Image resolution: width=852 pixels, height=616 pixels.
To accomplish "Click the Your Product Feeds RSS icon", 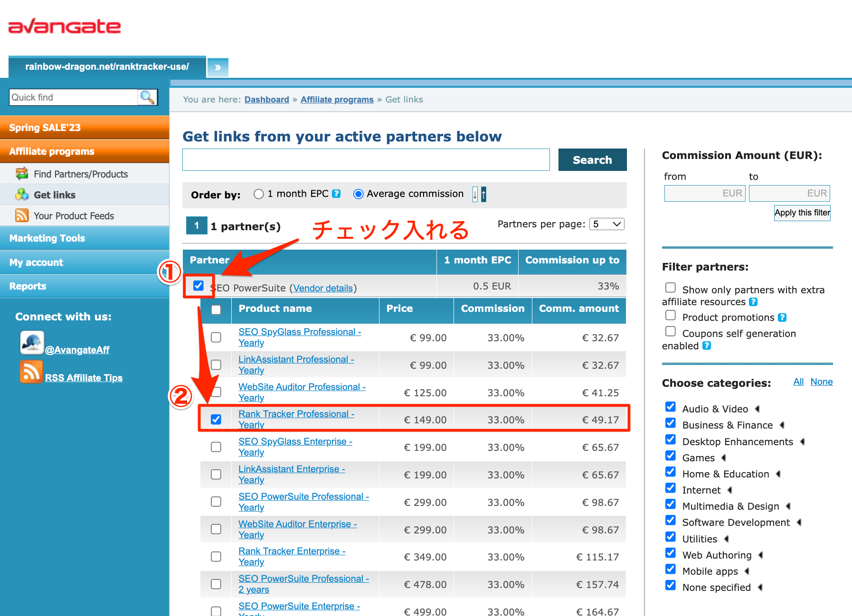I will pos(22,215).
